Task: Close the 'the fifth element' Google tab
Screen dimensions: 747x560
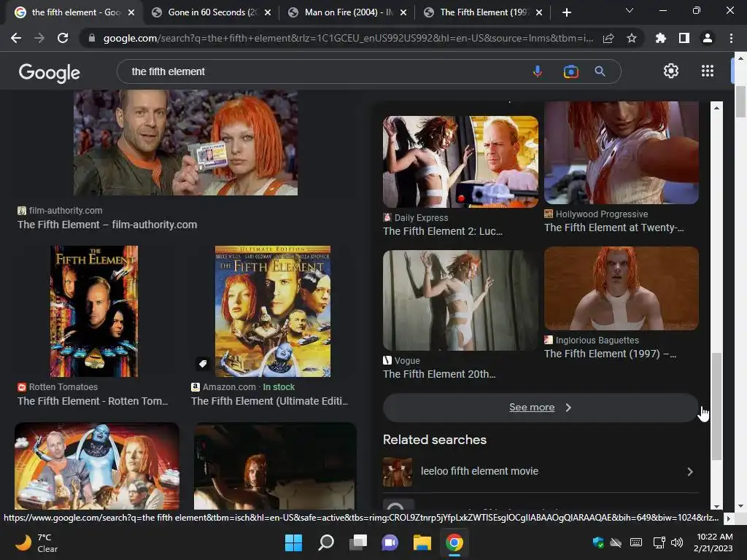Action: click(x=131, y=12)
